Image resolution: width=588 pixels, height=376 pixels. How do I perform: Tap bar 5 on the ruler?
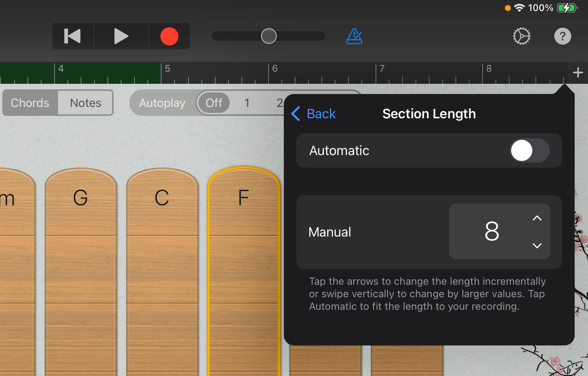pyautogui.click(x=167, y=69)
